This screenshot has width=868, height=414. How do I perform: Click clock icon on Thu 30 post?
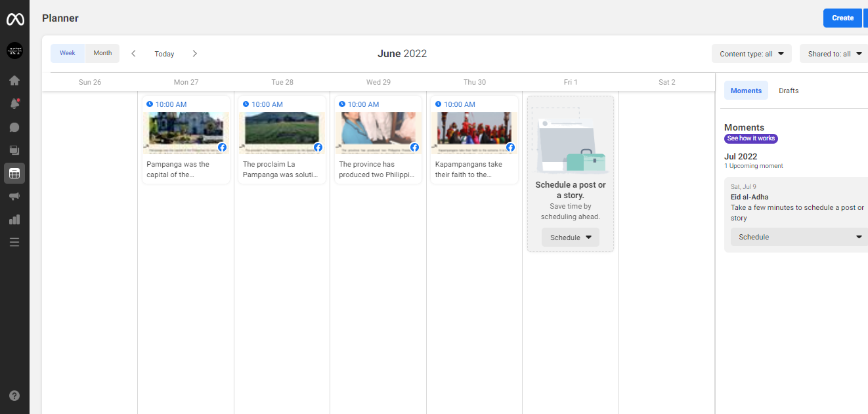(438, 104)
